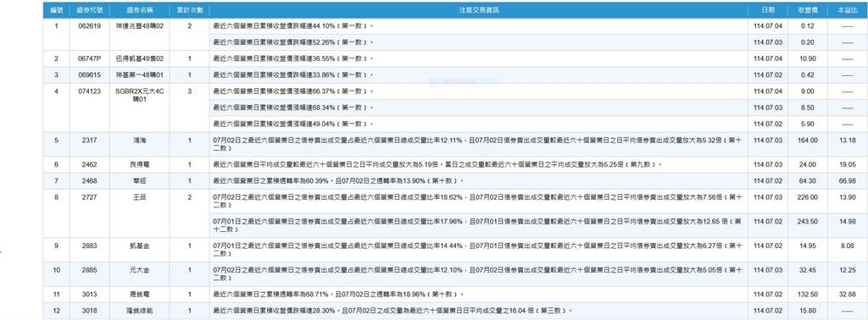868x320 pixels.
Task: Click security name 元大金
Action: [x=139, y=270]
